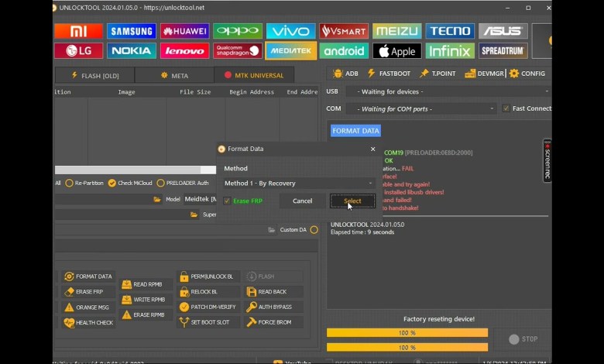This screenshot has width=604, height=364.
Task: Open DEVMGR device manager
Action: coord(484,74)
